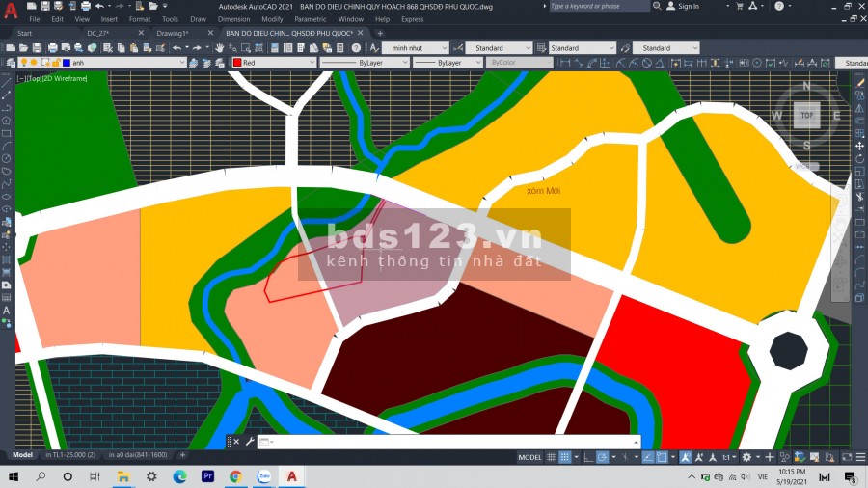Toggle Object Snap in status bar
868x488 pixels.
point(662,457)
